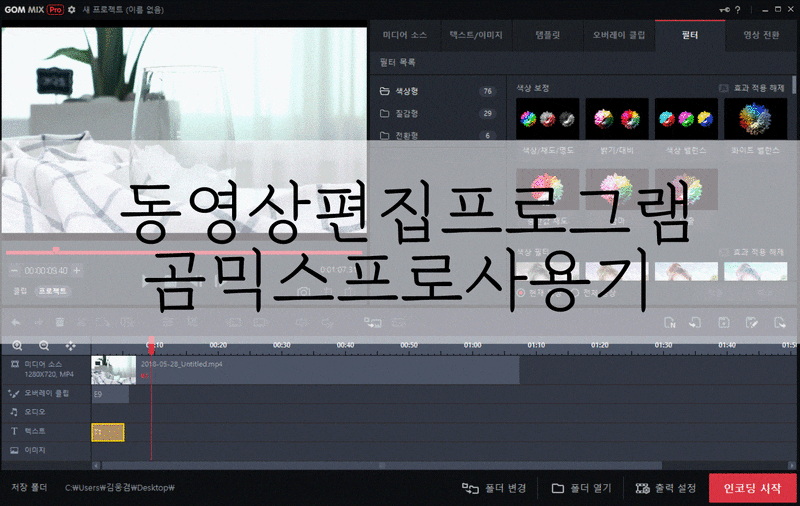Open the 영상 전환 tab
This screenshot has width=800, height=506.
click(x=761, y=35)
